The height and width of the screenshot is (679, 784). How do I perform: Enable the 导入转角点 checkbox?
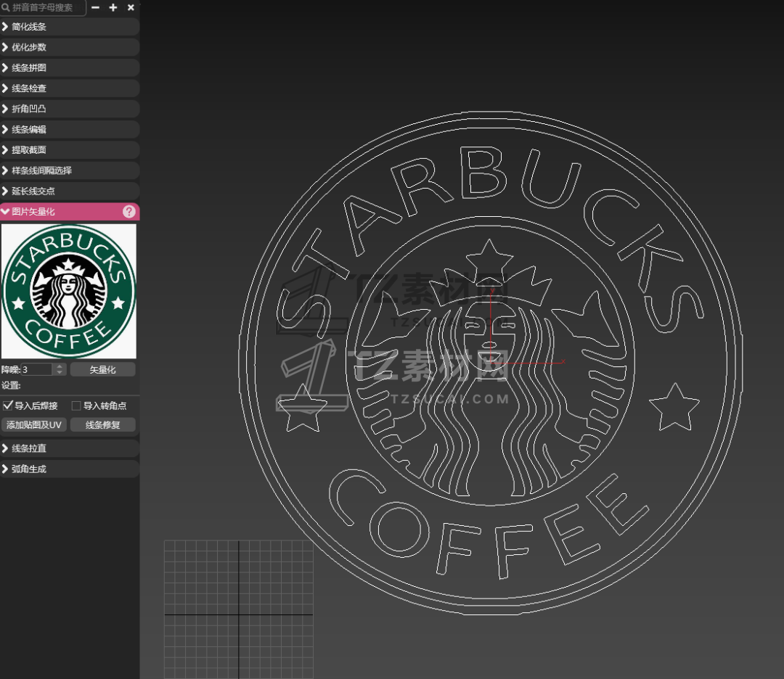click(76, 406)
